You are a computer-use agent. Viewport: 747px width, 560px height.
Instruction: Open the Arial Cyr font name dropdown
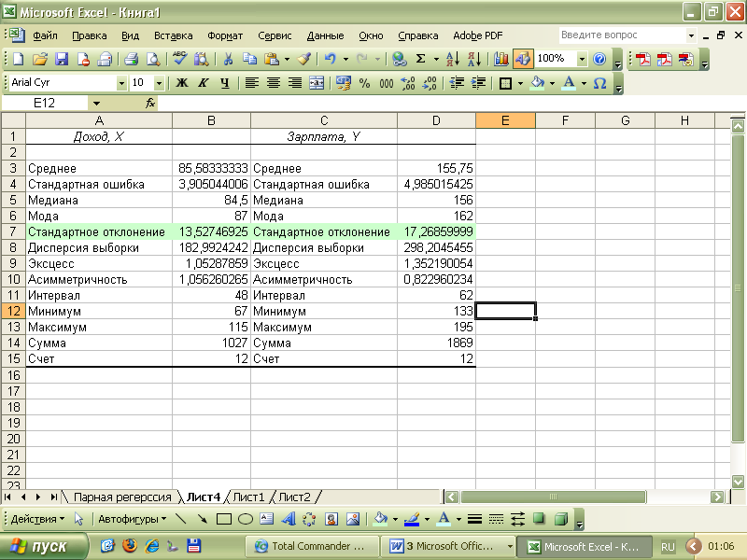click(x=121, y=83)
